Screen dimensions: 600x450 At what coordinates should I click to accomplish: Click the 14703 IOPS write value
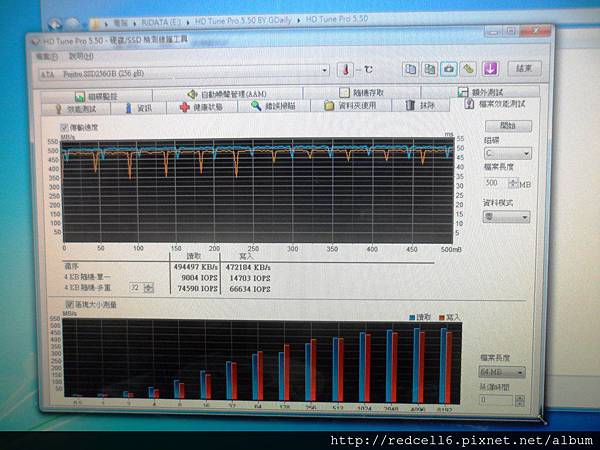[250, 278]
